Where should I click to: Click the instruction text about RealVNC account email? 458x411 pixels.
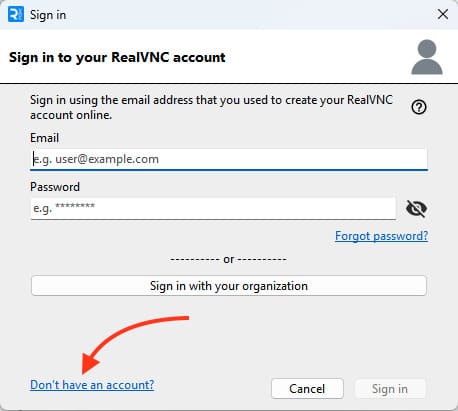[x=211, y=107]
